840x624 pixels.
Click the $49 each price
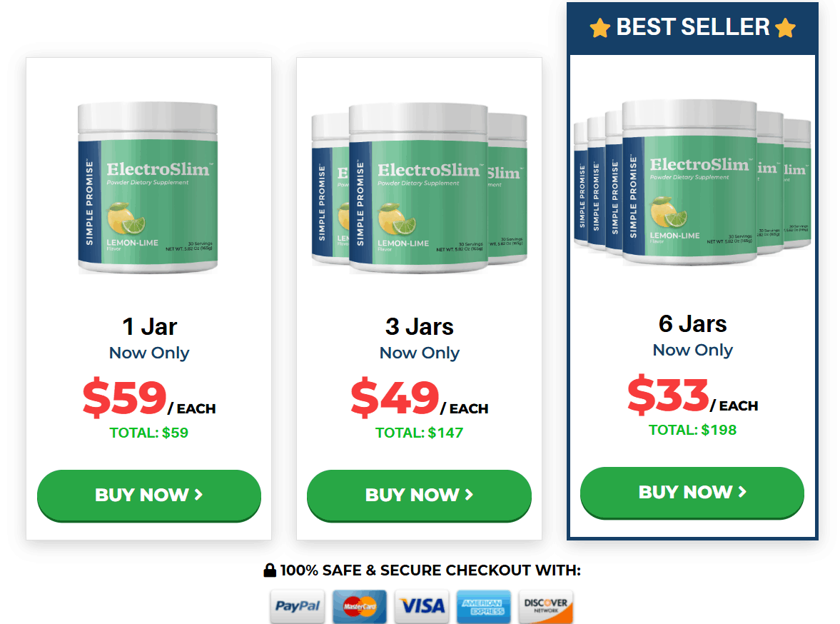420,398
